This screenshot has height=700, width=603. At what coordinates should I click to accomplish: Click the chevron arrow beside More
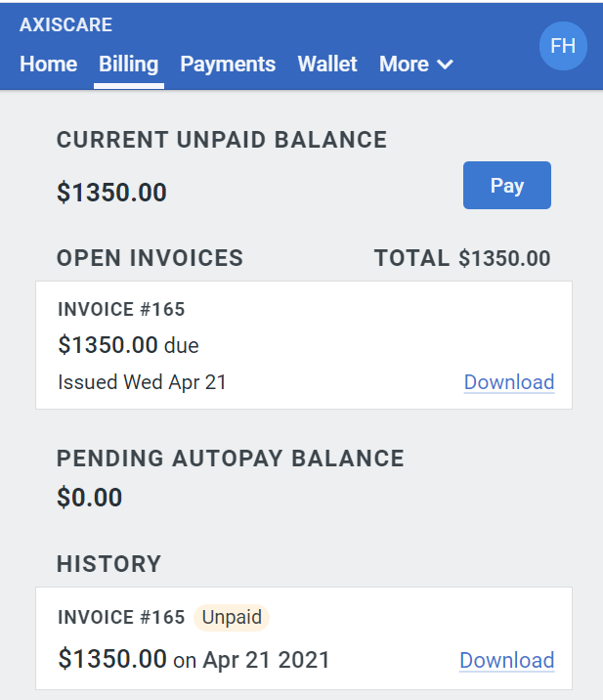coord(445,65)
